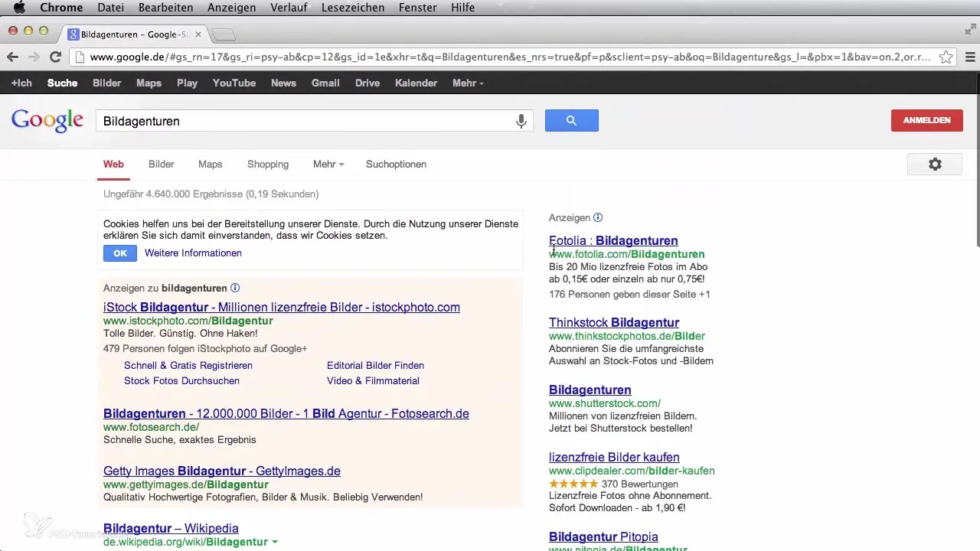Open the Thinkstock Bildagentur ad link
980x551 pixels.
click(614, 323)
